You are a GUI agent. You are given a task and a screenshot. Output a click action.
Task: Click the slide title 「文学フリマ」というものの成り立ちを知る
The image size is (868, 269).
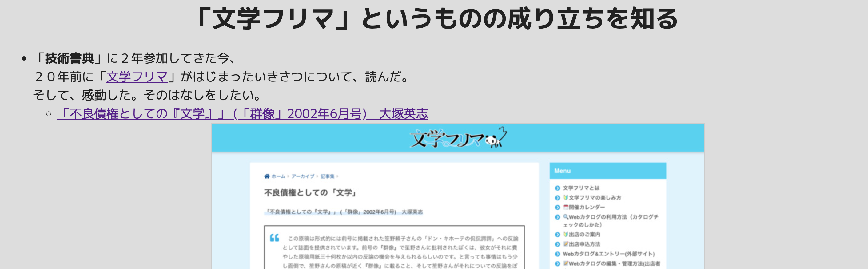(x=436, y=18)
